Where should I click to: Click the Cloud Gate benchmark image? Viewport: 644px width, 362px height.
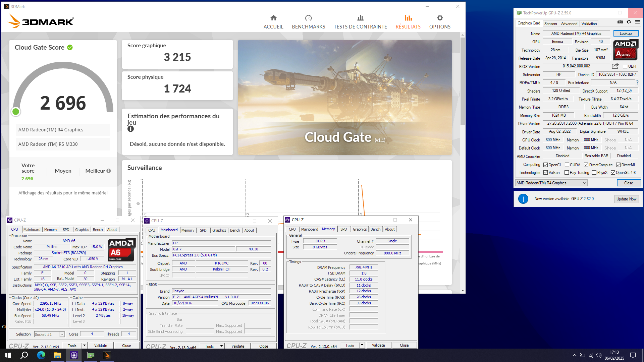tap(345, 97)
